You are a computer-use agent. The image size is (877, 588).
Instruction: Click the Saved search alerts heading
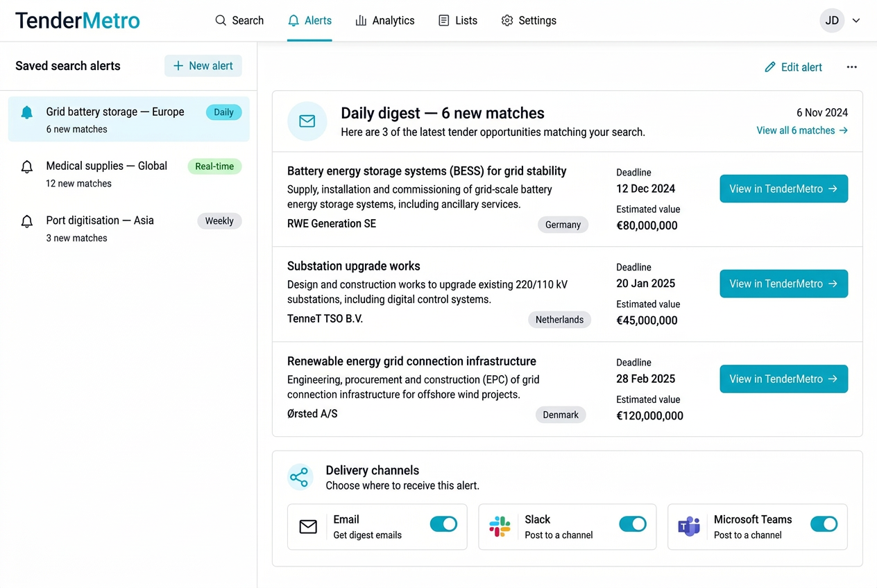coord(68,66)
